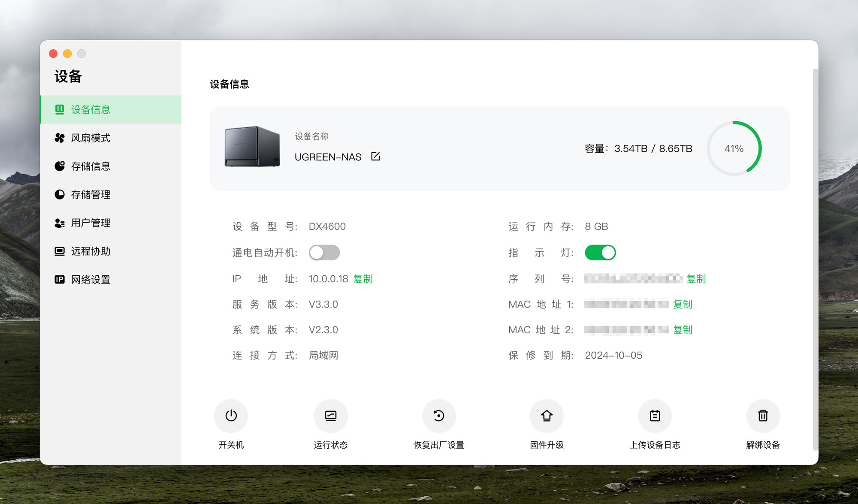Go to Storage Info in sidebar
Image resolution: width=858 pixels, height=504 pixels.
(x=91, y=166)
